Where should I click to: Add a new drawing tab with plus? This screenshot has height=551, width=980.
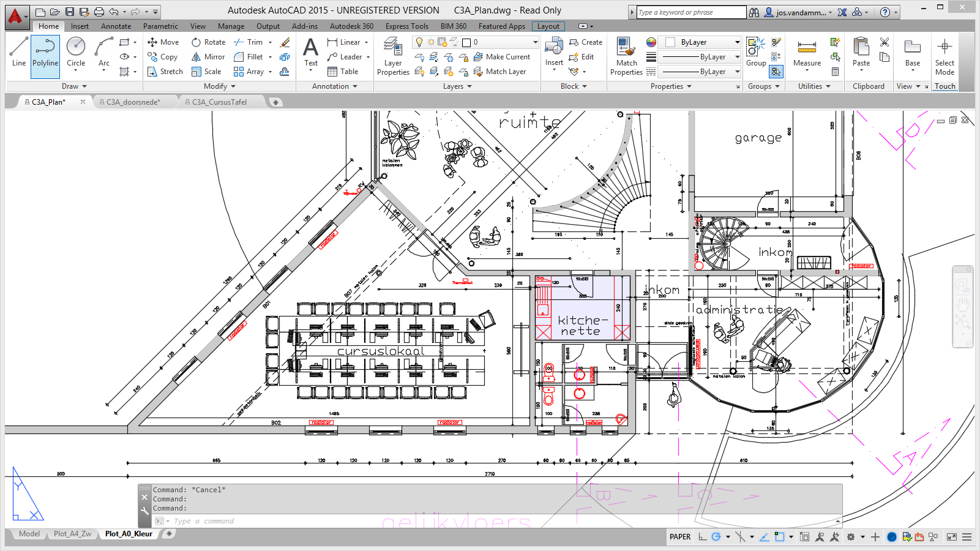[275, 102]
